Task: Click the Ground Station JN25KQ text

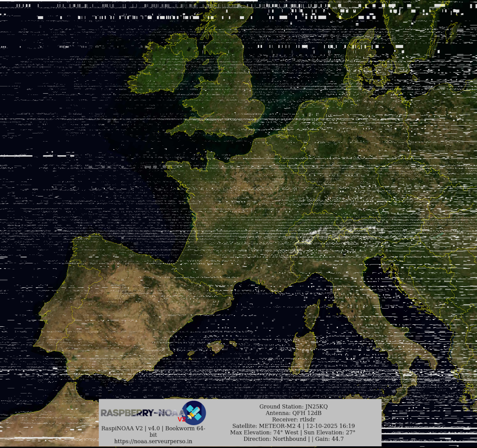Action: [x=293, y=406]
